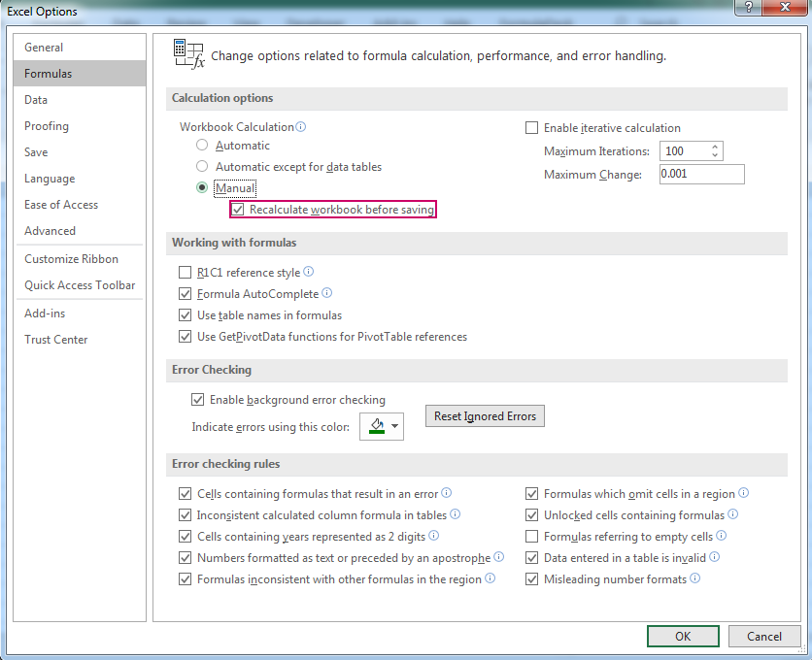This screenshot has width=812, height=660.
Task: Enable iterative calculation checkbox
Action: click(x=532, y=127)
